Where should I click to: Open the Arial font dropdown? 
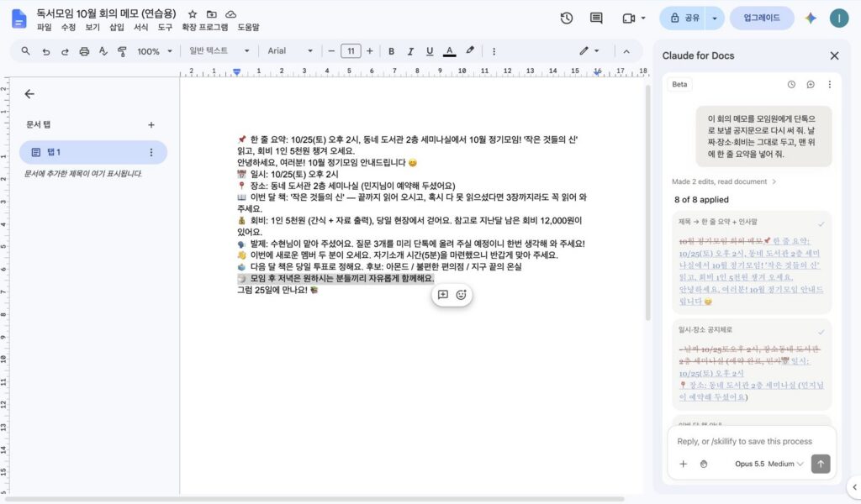[290, 51]
